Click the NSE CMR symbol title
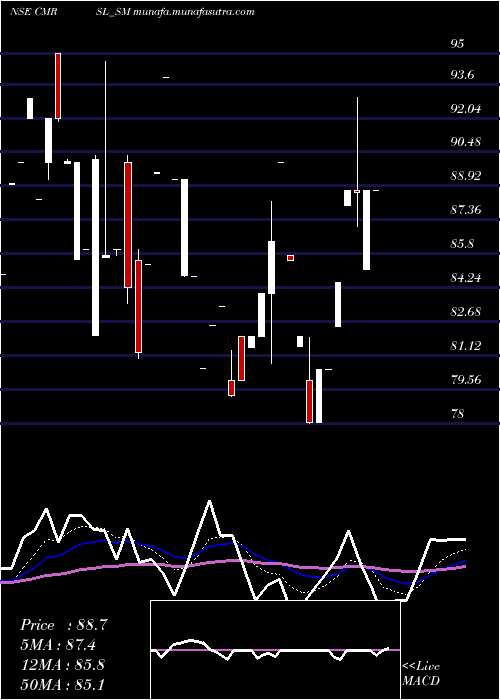The width and height of the screenshot is (500, 700). (33, 12)
